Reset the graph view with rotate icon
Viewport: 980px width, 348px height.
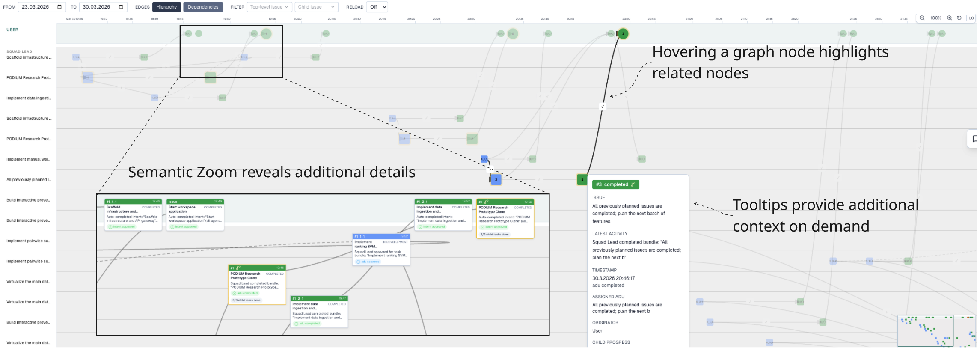(959, 18)
